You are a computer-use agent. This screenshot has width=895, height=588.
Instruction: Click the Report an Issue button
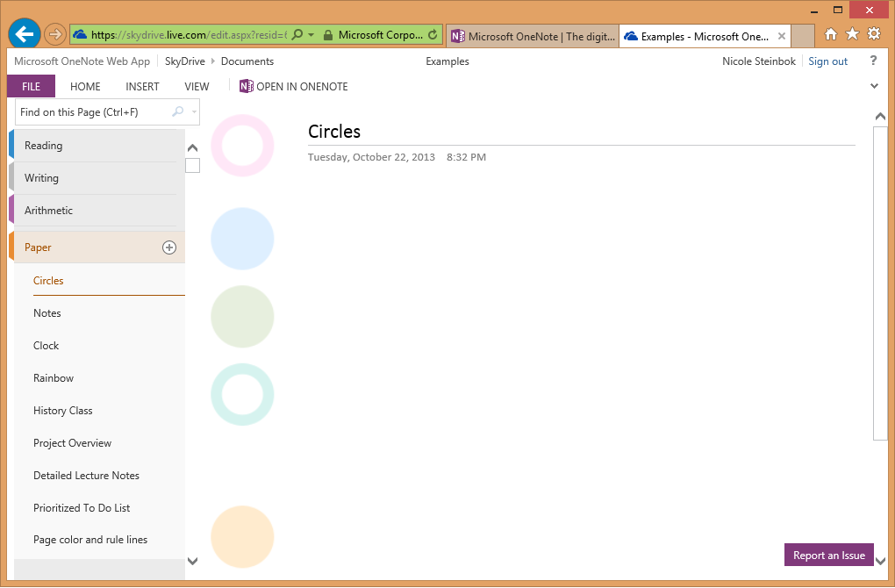[x=828, y=555]
